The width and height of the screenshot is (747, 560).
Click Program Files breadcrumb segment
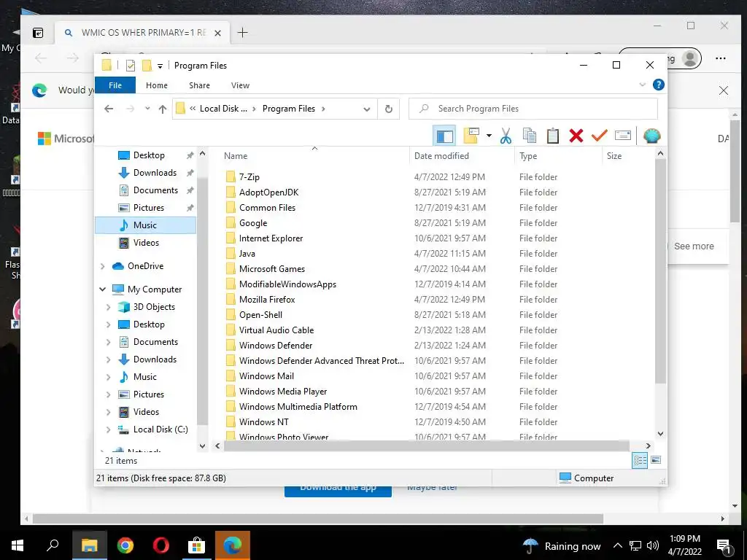point(289,109)
